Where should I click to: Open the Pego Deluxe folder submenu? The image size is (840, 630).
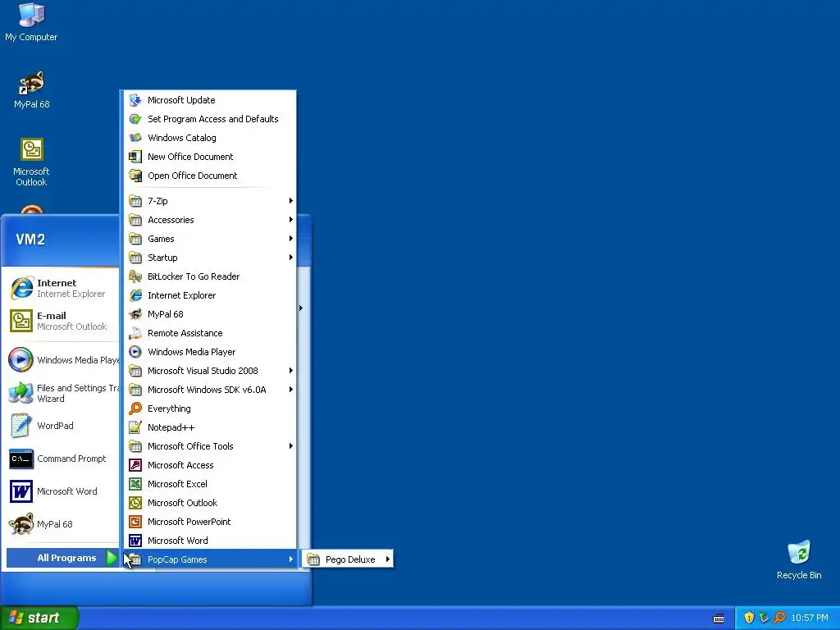tap(348, 559)
